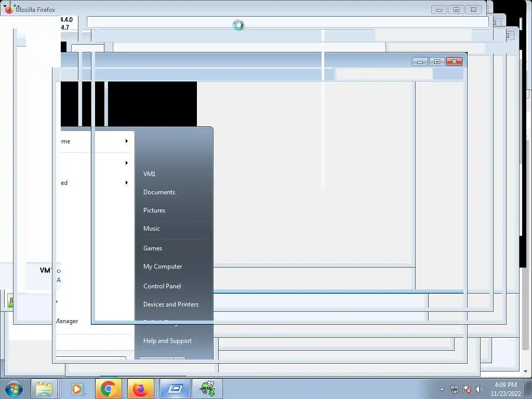
Task: Select the '4.4.0' version text
Action: click(66, 20)
